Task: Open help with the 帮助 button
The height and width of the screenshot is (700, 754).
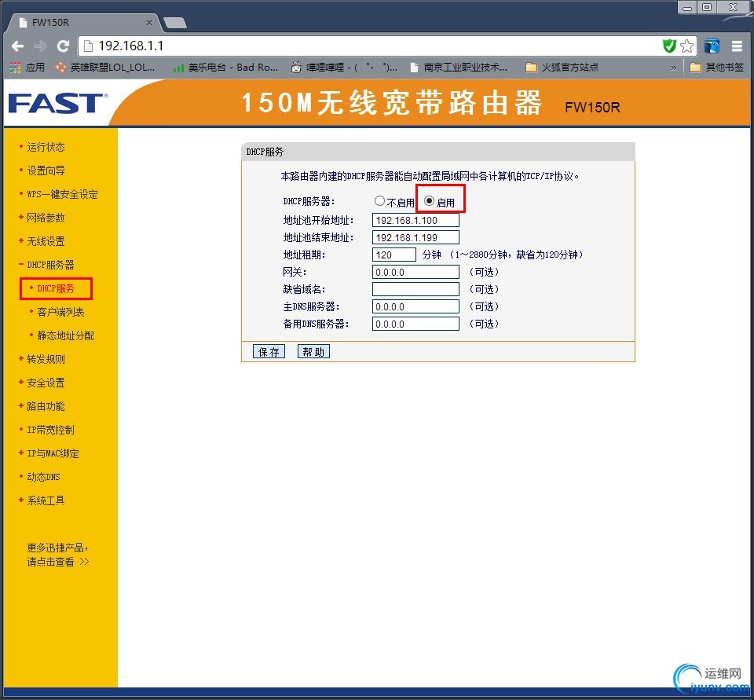Action: 313,352
